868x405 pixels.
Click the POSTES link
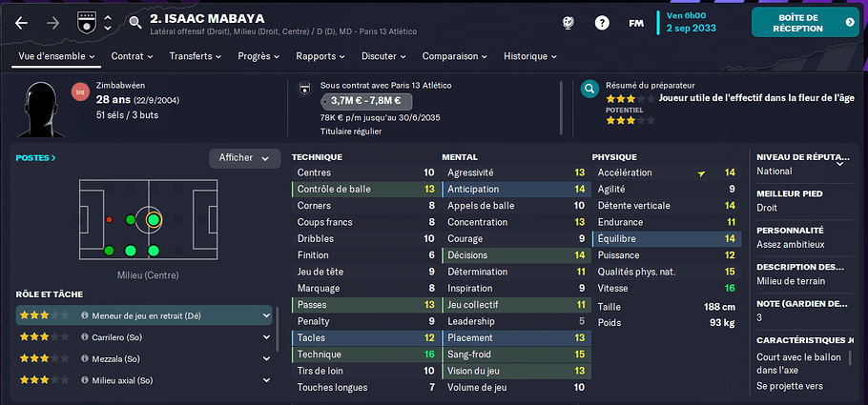pyautogui.click(x=36, y=157)
